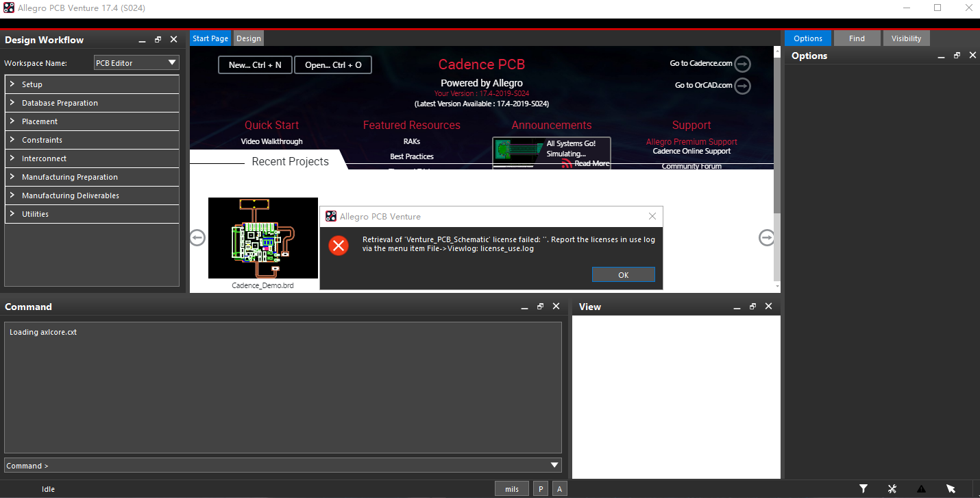Image resolution: width=980 pixels, height=498 pixels.
Task: Expand the Constraints workflow section
Action: click(x=92, y=140)
